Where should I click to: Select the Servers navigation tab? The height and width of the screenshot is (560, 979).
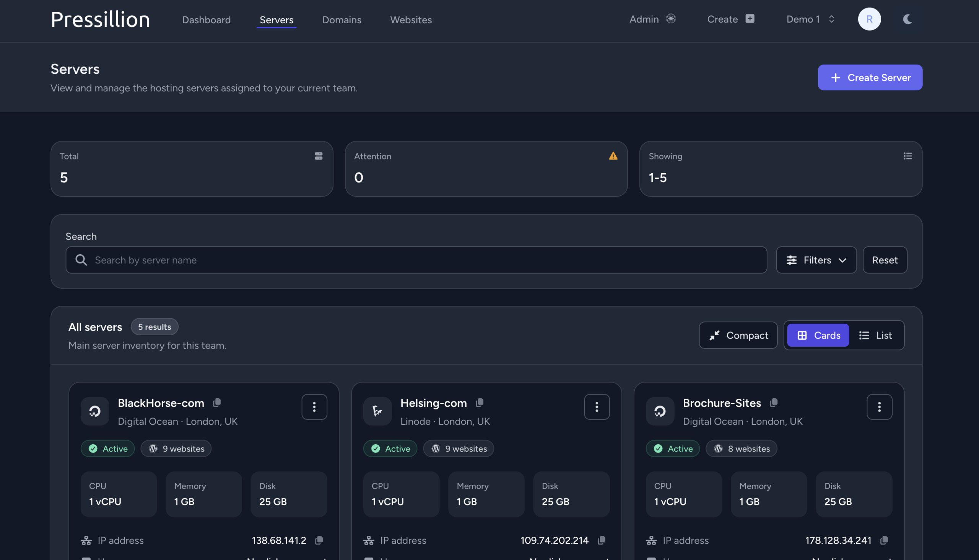pyautogui.click(x=276, y=19)
